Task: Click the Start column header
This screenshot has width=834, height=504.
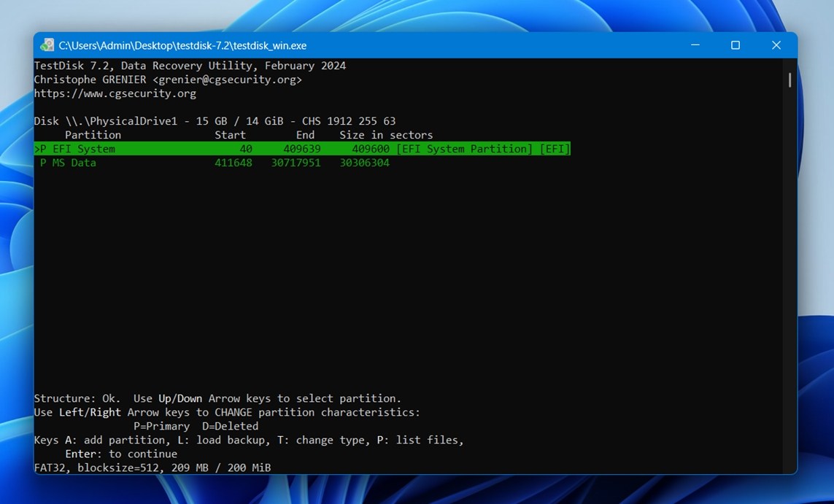Action: coord(230,134)
